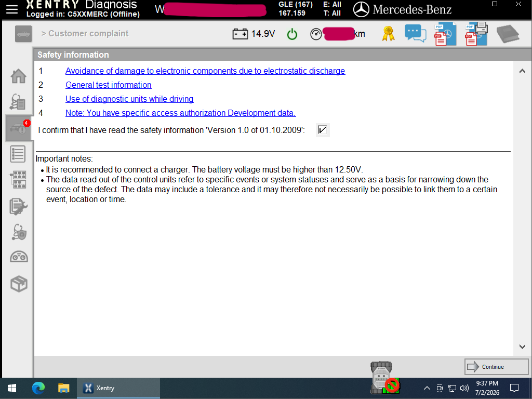532x399 pixels.
Task: Open the electrostatic discharge avoidance link
Action: click(x=205, y=71)
